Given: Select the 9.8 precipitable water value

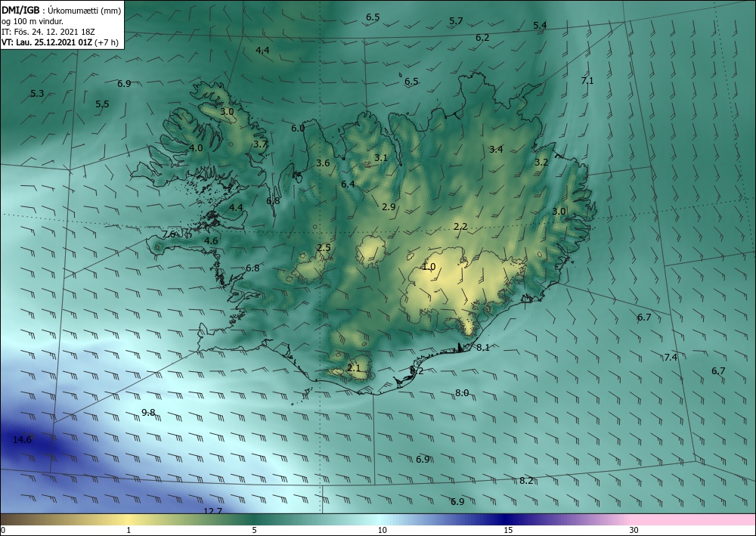Looking at the screenshot, I should 148,413.
